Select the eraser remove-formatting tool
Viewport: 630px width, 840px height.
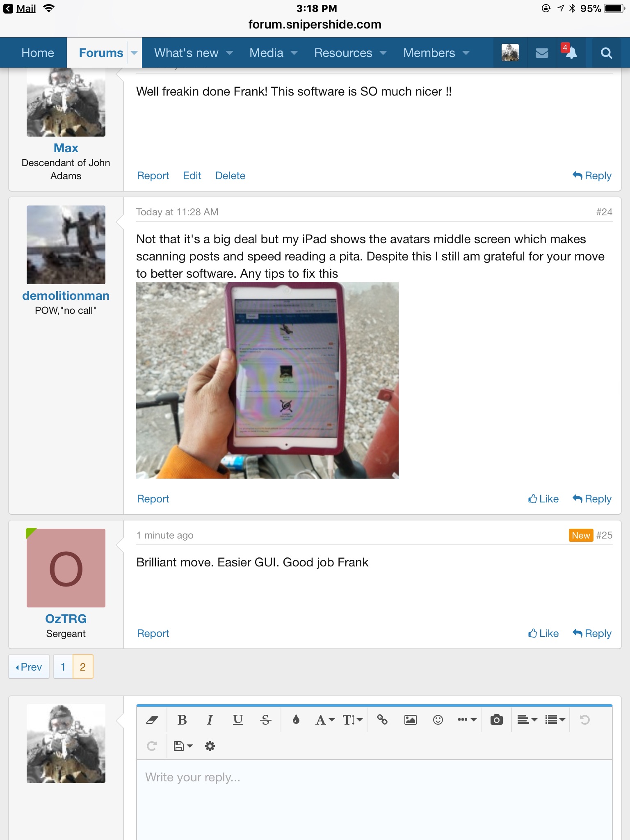tap(152, 720)
